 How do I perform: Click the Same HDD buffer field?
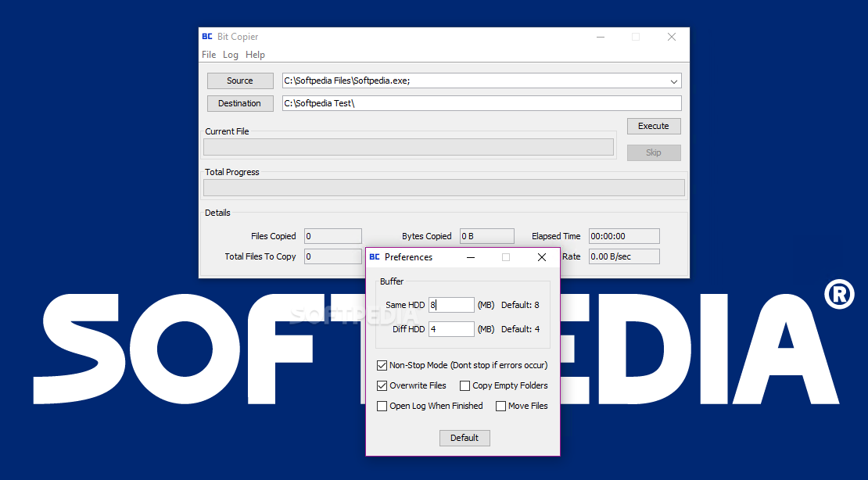coord(451,305)
